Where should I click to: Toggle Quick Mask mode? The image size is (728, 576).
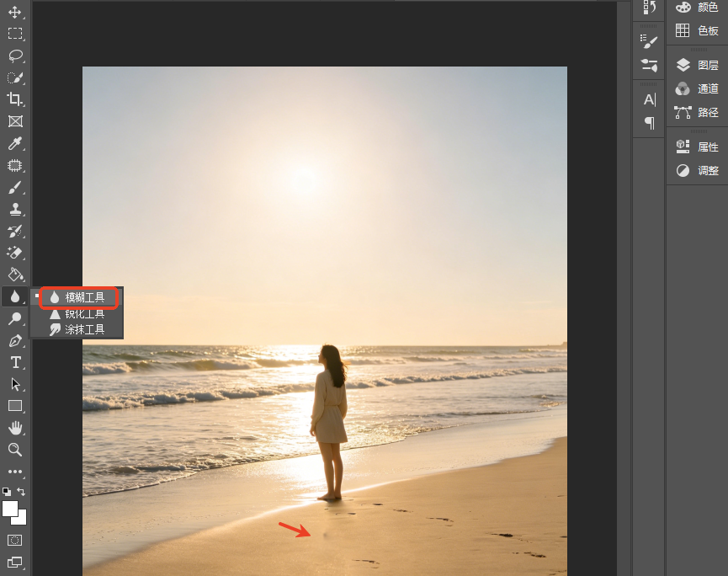(15, 541)
